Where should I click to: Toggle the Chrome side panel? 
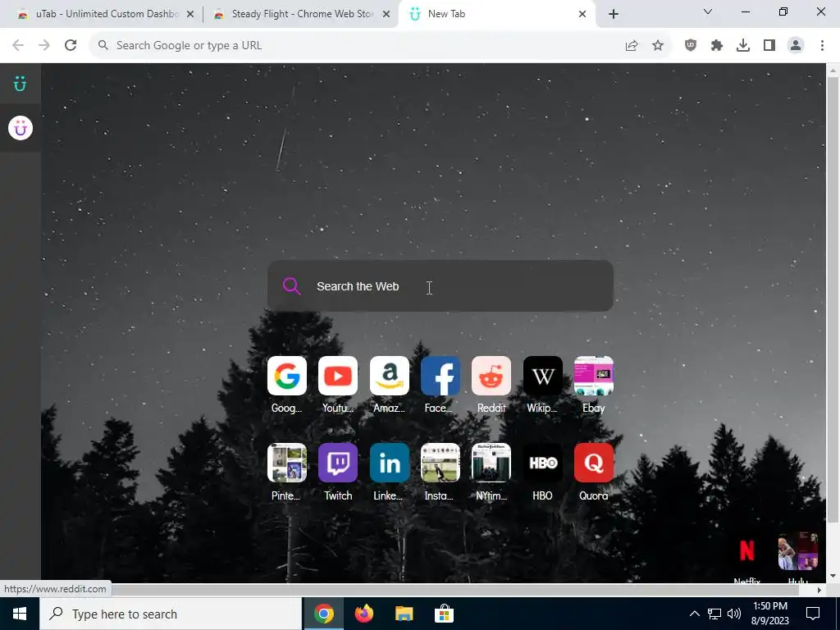(x=769, y=46)
